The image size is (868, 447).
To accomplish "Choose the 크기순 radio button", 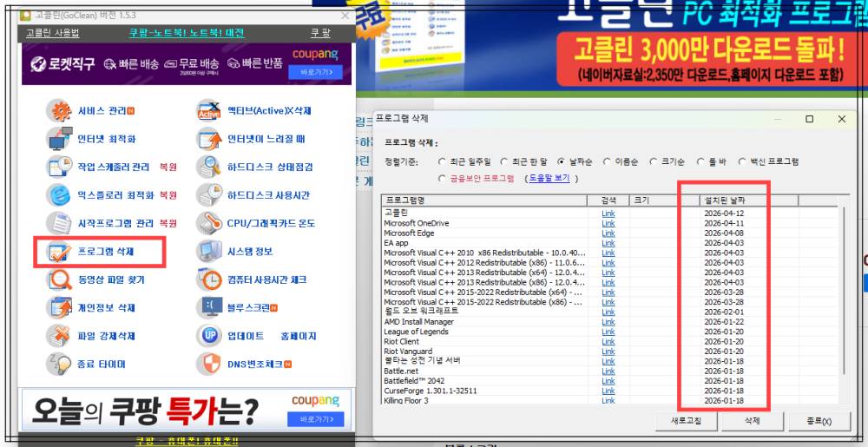I will [654, 162].
